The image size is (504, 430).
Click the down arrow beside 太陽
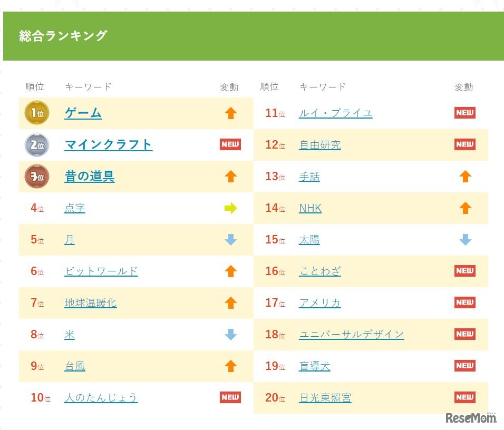464,239
